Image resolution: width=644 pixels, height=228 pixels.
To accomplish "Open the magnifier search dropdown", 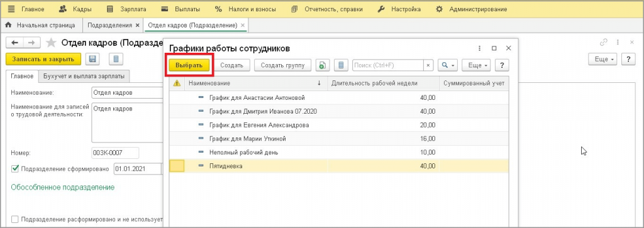I will [x=448, y=65].
